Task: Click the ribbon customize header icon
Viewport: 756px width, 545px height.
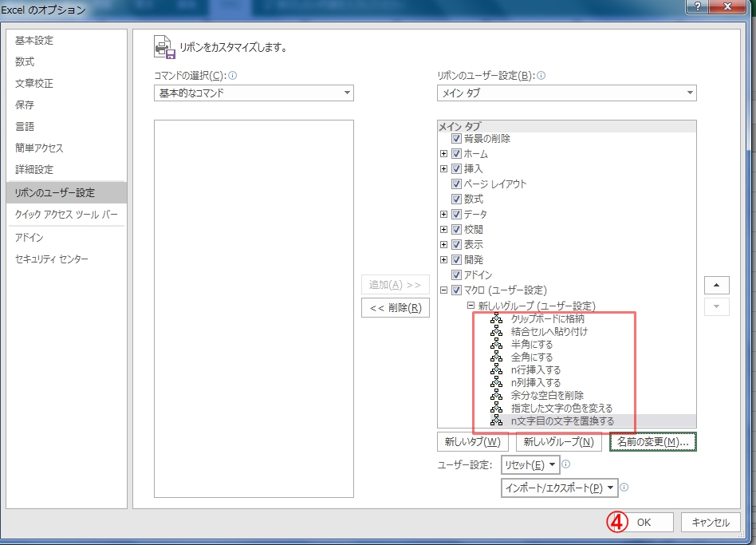Action: [164, 47]
